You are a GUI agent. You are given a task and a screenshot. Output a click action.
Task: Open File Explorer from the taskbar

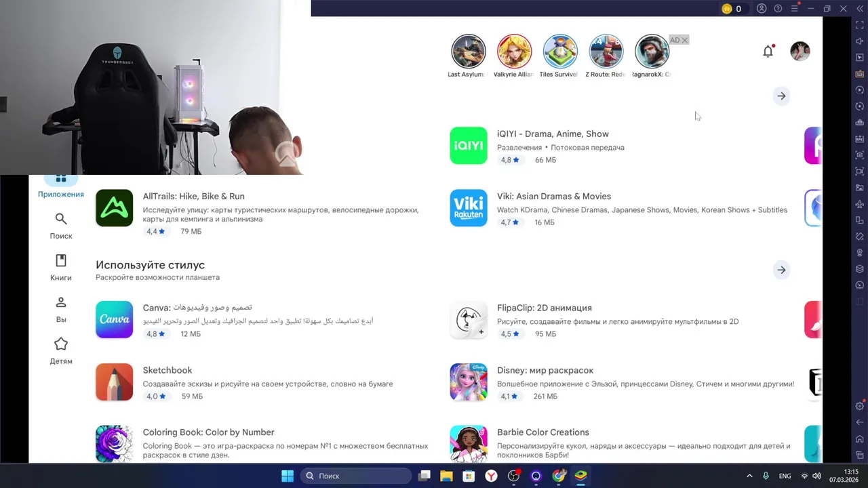point(446,476)
